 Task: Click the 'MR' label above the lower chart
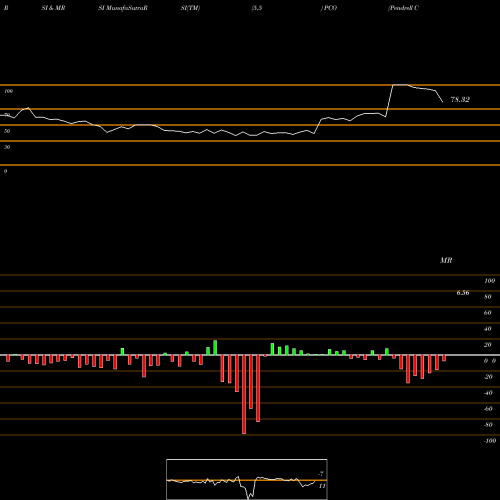pos(446,260)
